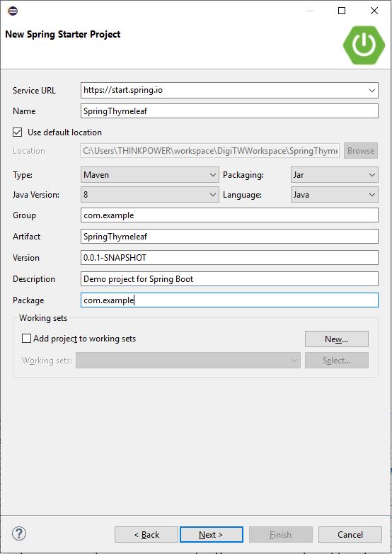Change the Java Version dropdown
The width and height of the screenshot is (392, 554).
point(149,195)
